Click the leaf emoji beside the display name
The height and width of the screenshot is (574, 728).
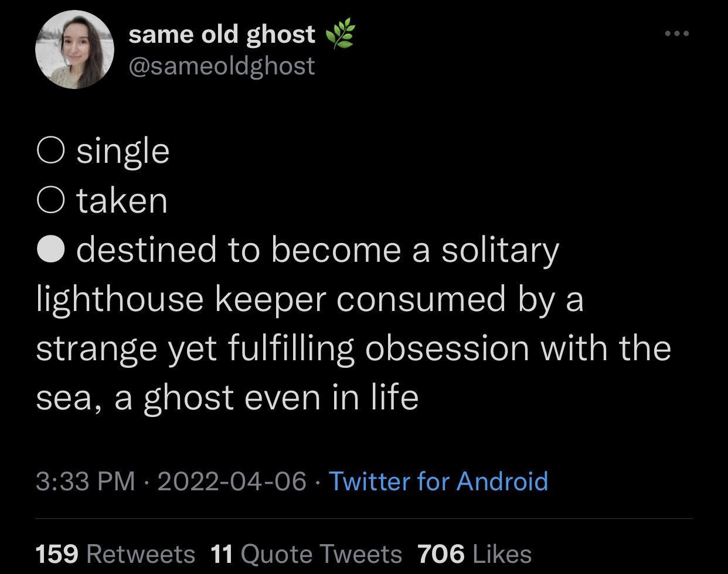pyautogui.click(x=340, y=35)
